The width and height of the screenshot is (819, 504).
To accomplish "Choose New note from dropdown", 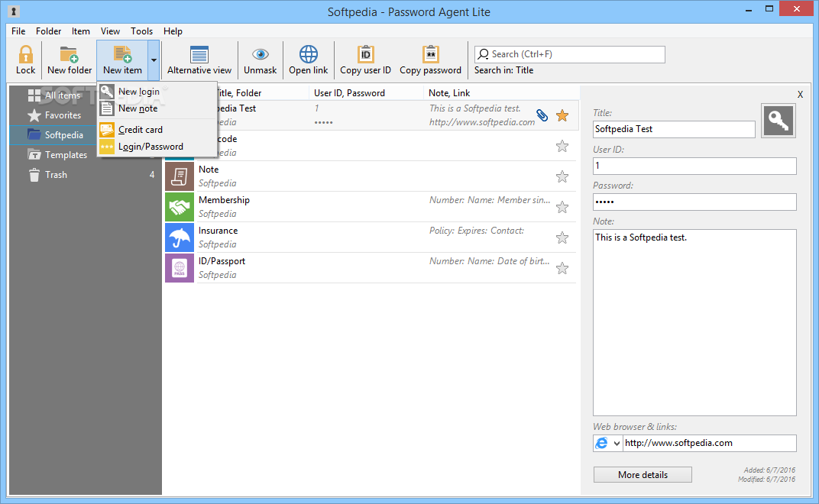I will point(157,108).
